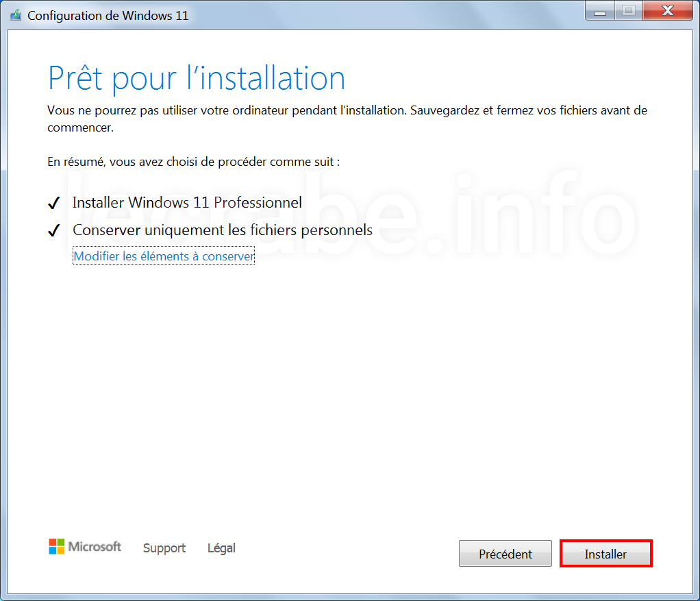The image size is (700, 601).
Task: Click the checkmark beside Conserver uniquement les fichiers
Action: (54, 230)
